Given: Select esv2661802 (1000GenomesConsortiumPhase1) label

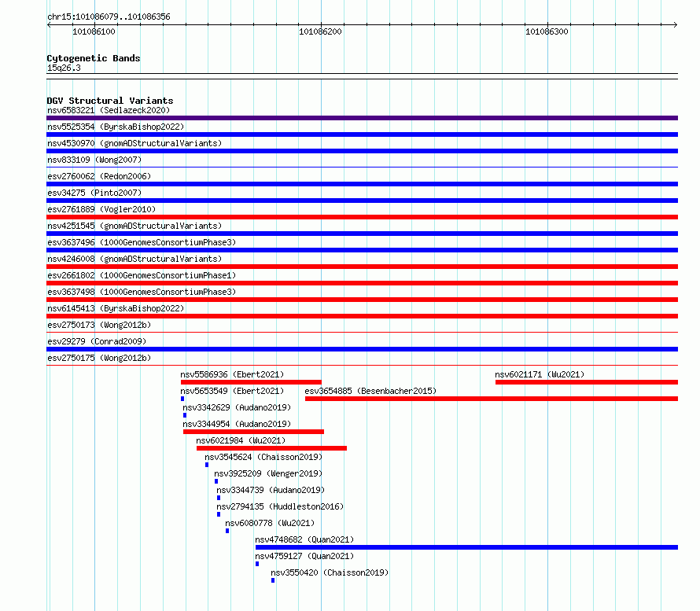Looking at the screenshot, I should 142,275.
